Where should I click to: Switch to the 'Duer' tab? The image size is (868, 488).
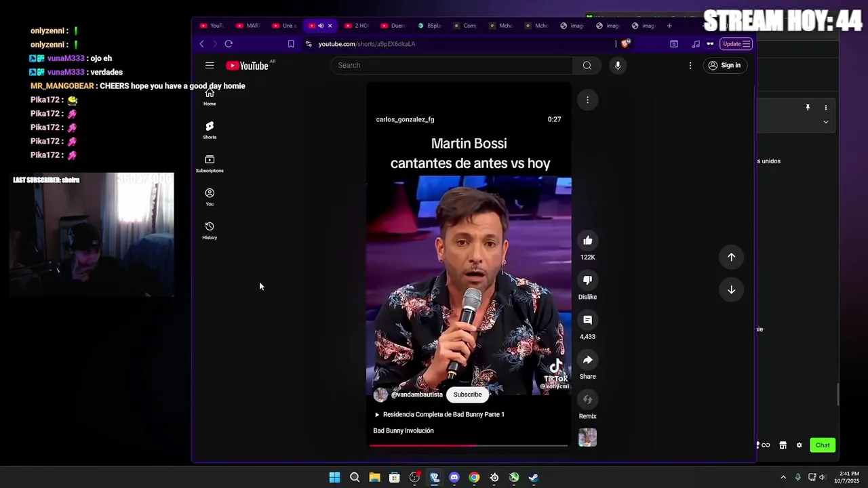click(393, 26)
